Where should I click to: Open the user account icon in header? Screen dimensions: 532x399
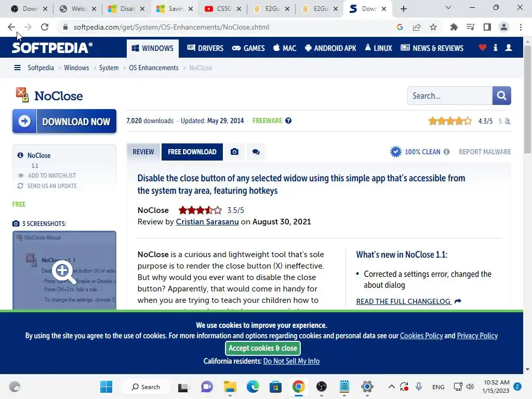(x=508, y=47)
